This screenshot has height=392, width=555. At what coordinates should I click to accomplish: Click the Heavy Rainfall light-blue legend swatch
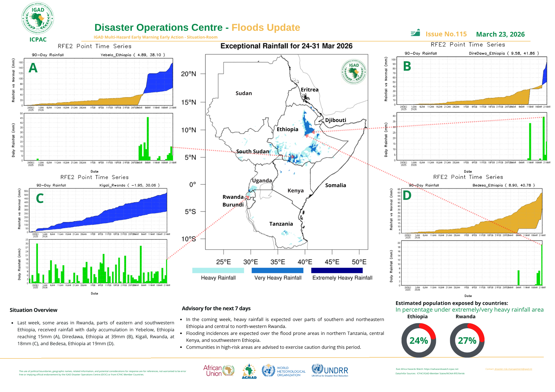tap(218, 270)
